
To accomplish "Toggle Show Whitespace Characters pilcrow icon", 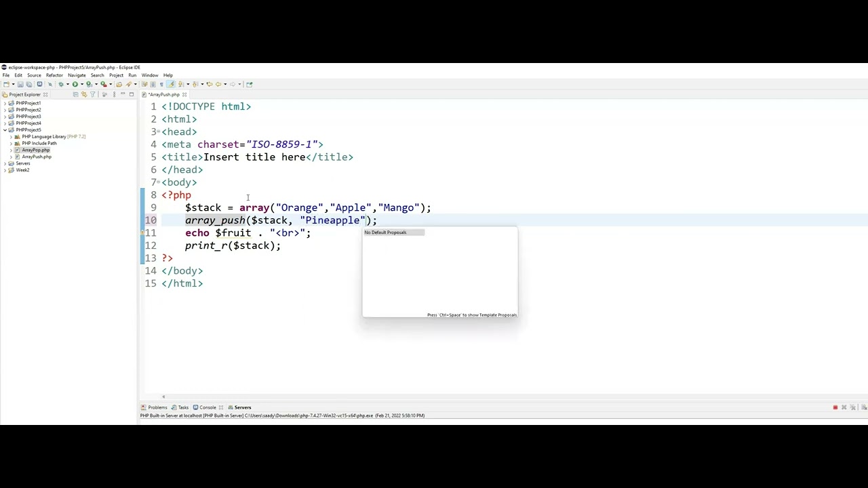I will pyautogui.click(x=161, y=84).
